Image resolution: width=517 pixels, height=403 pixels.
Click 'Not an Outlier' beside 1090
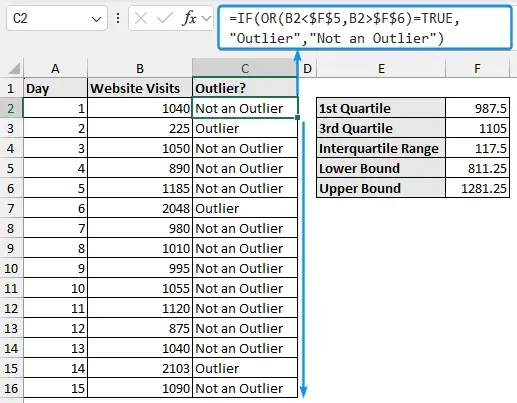click(245, 388)
